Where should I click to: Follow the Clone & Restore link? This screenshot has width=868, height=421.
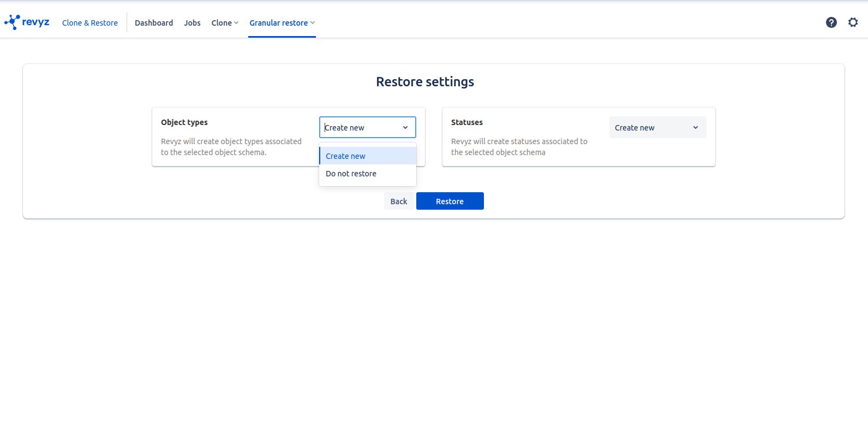coord(90,23)
